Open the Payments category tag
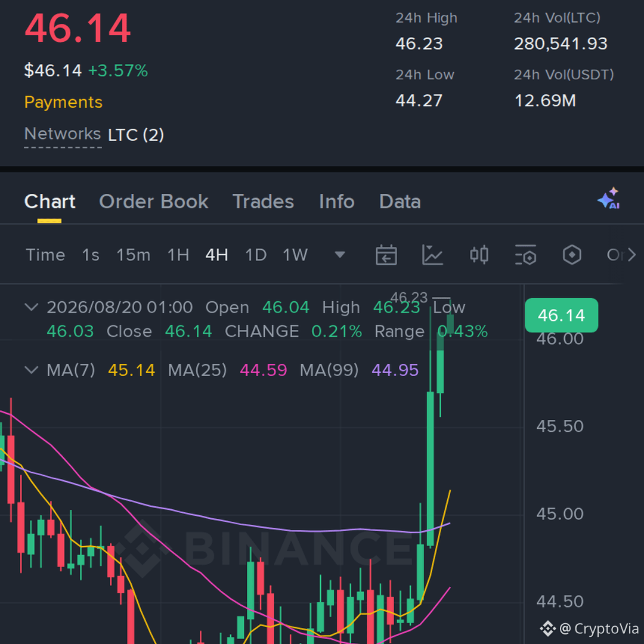Image resolution: width=644 pixels, height=644 pixels. pos(63,103)
